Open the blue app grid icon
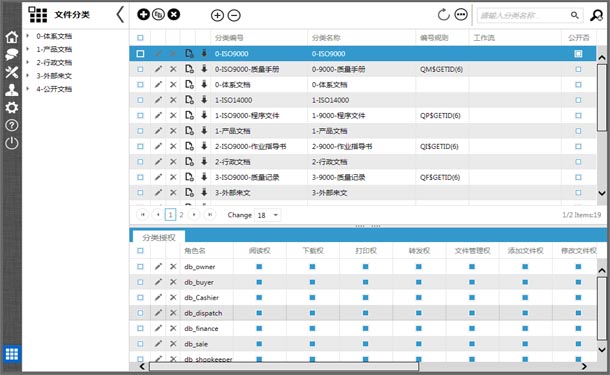 pyautogui.click(x=12, y=354)
